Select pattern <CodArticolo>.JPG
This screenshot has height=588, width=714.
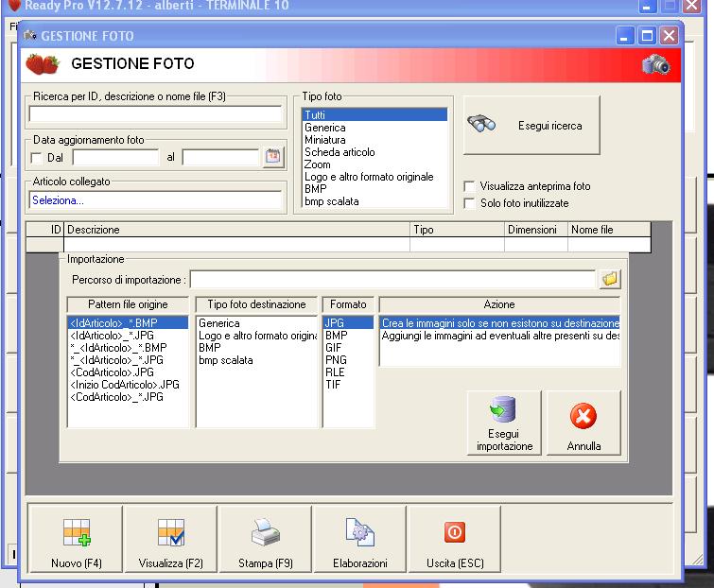click(x=128, y=372)
